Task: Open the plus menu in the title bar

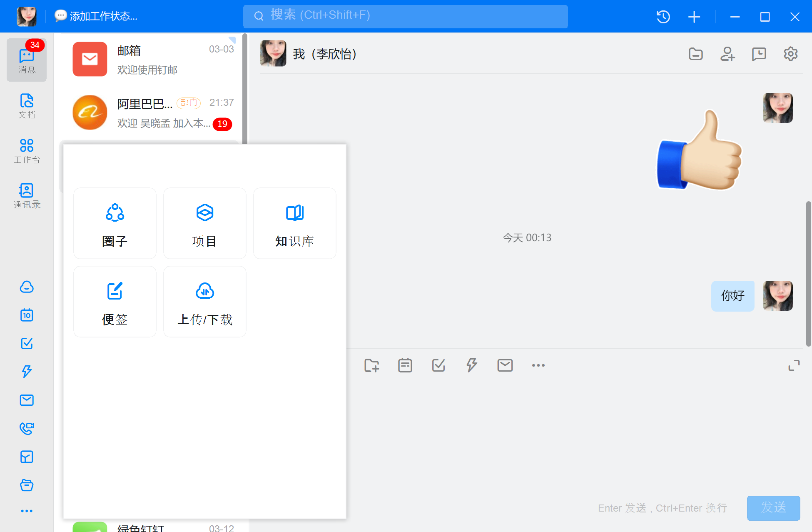Action: (694, 17)
